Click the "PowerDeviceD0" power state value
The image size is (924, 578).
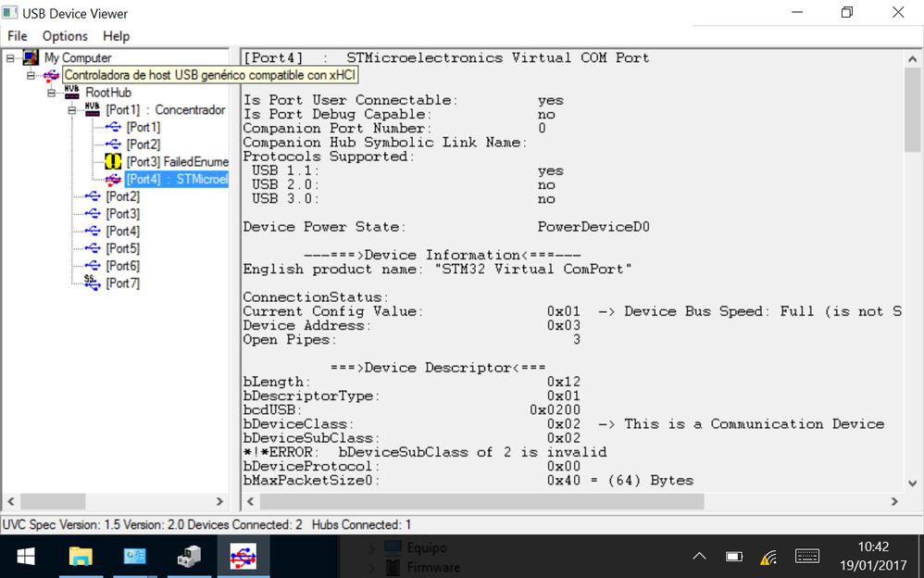(593, 227)
